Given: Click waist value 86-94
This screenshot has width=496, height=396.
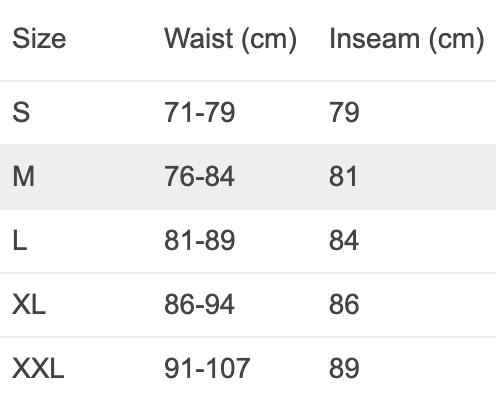Looking at the screenshot, I should click(200, 304).
